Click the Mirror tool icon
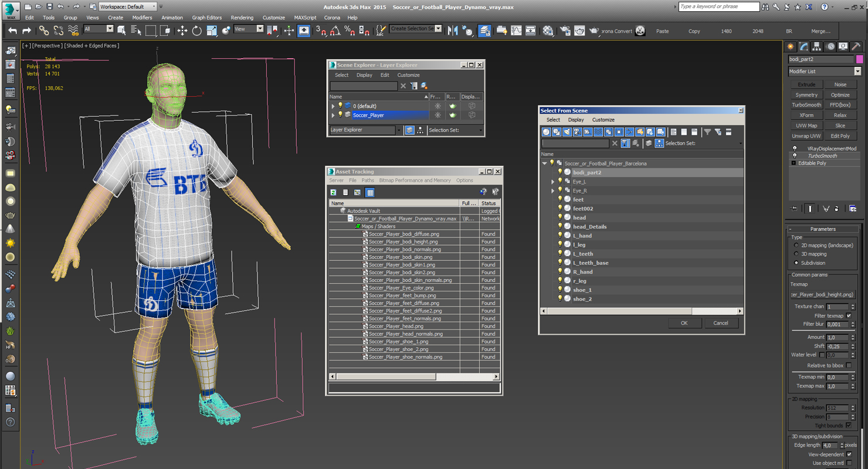This screenshot has height=469, width=868. pos(452,30)
